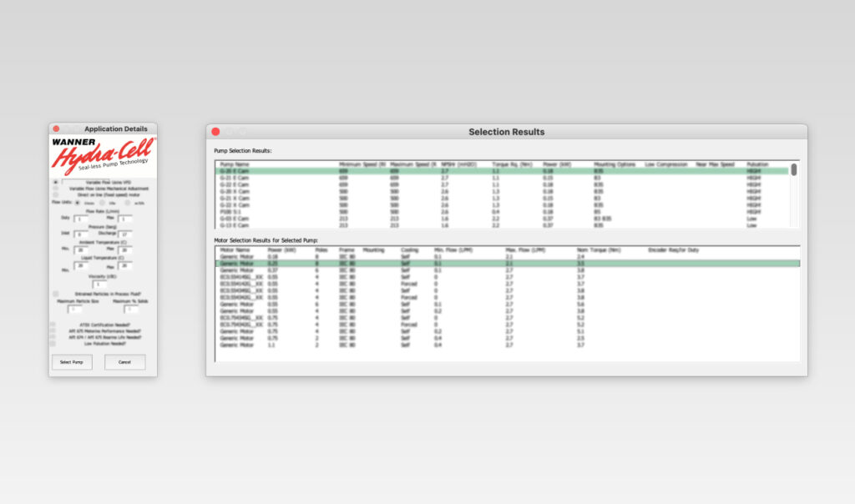Select the G-20 X Cam pump row

coord(502,191)
